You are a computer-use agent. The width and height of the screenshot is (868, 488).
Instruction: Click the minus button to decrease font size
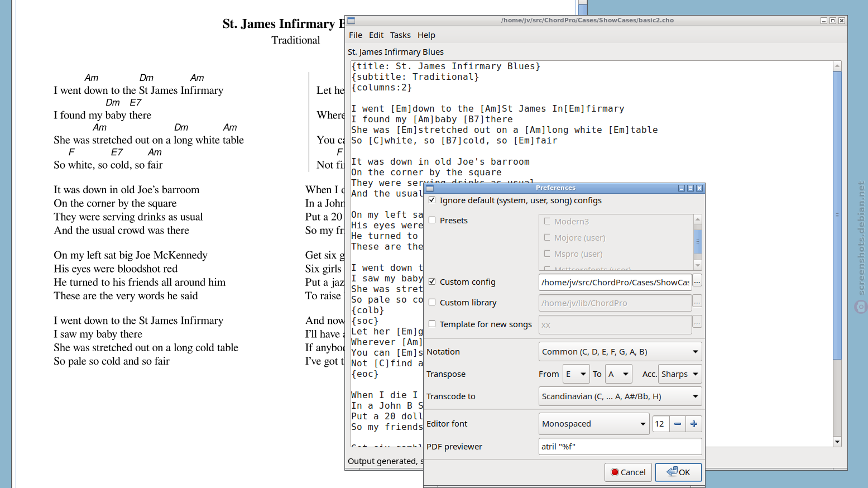click(677, 424)
